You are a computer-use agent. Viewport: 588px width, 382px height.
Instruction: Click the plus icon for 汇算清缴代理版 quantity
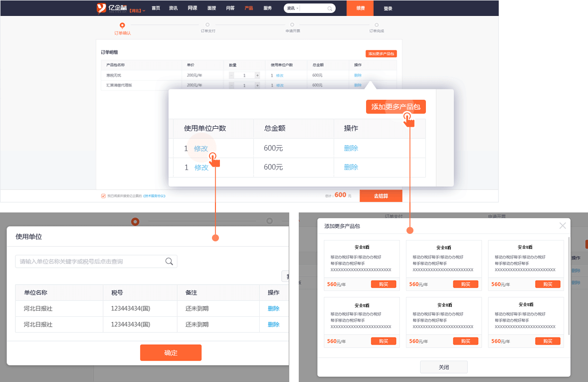[257, 85]
